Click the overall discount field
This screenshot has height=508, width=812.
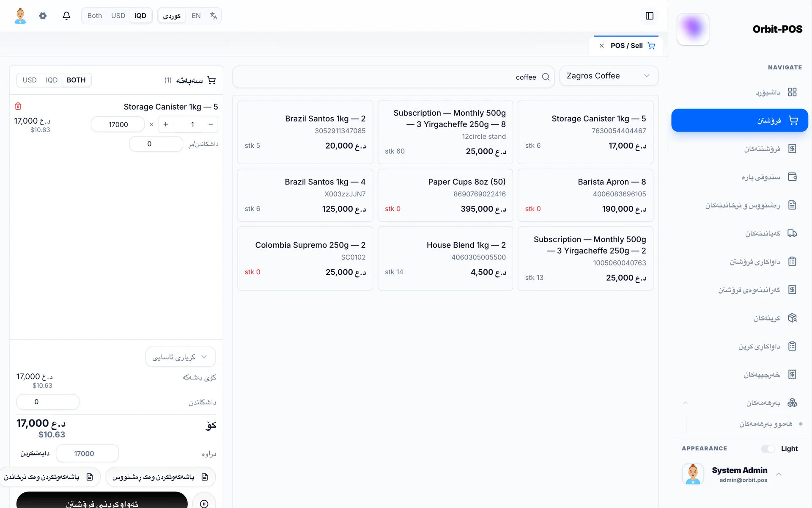[x=48, y=402]
